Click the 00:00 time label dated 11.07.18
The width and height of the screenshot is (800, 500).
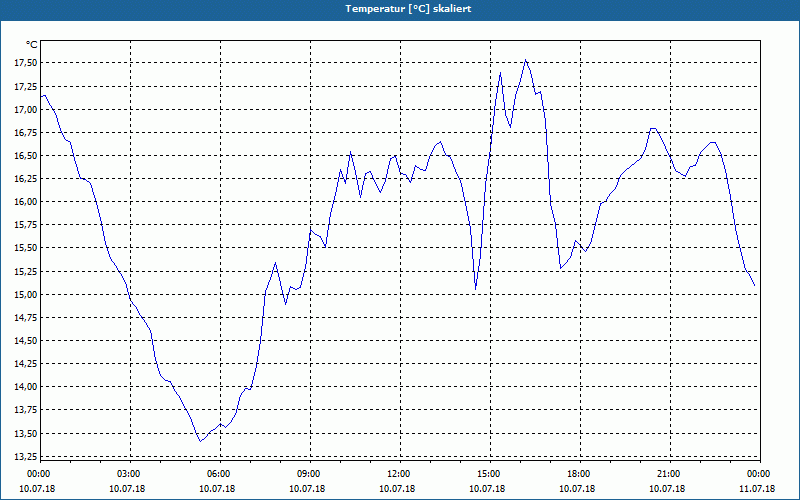(759, 474)
